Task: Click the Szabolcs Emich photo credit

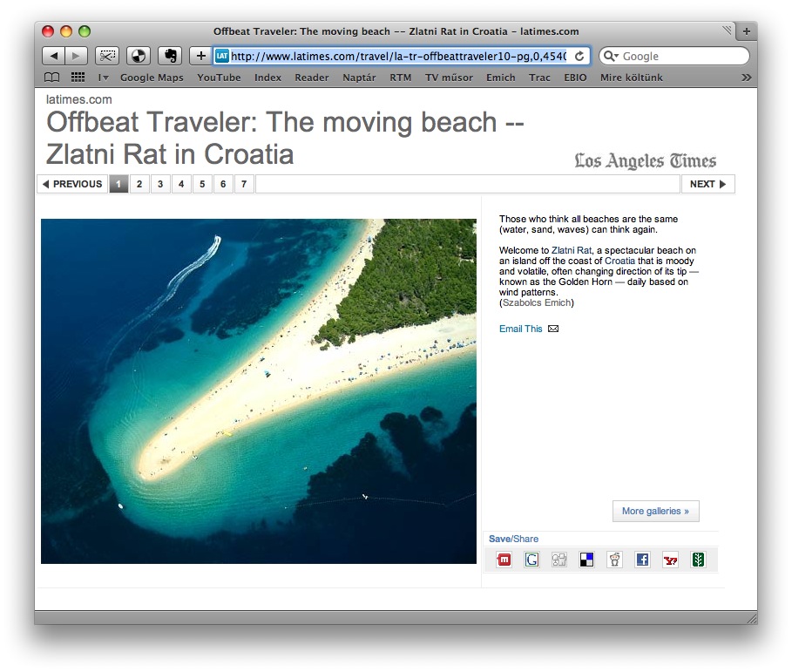Action: [x=537, y=302]
